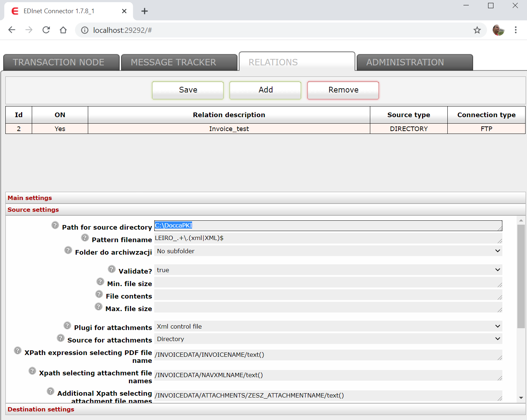The image size is (527, 420).
Task: Click the DIRECTORY source type cell
Action: coord(409,129)
